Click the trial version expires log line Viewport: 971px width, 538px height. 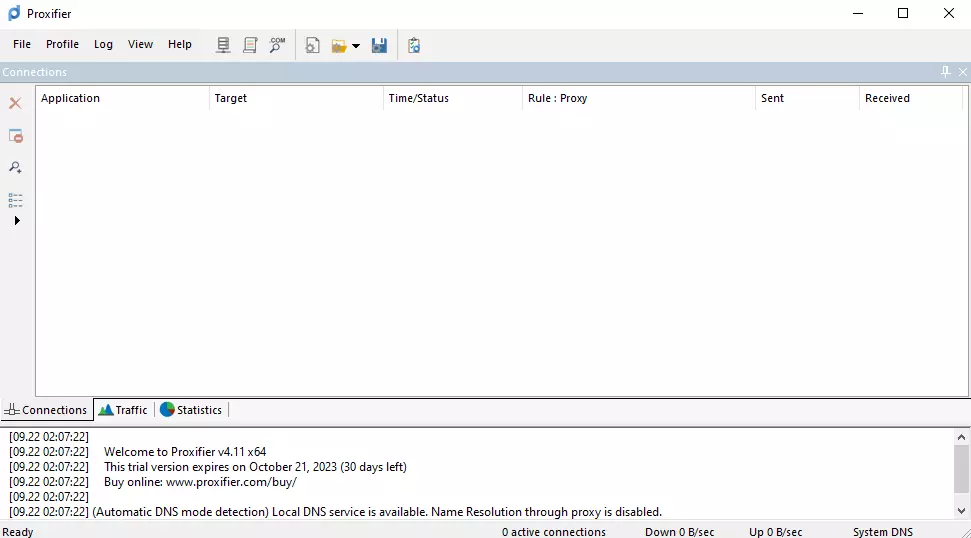point(255,467)
